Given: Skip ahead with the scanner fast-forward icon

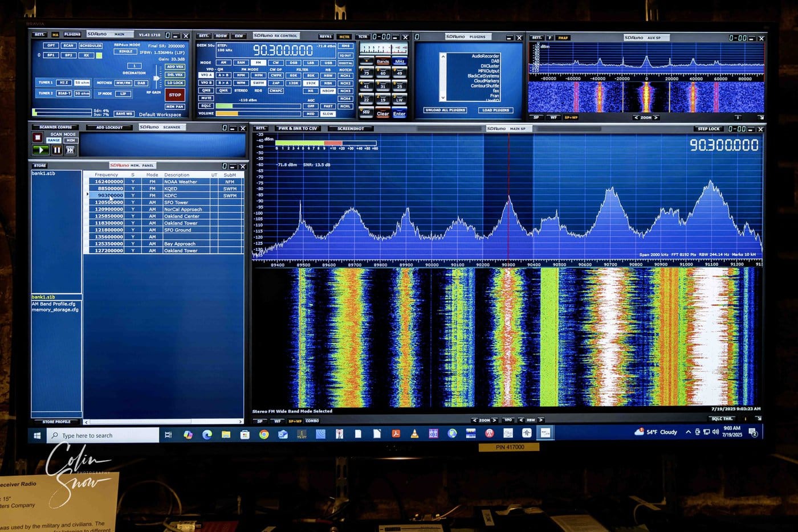Looking at the screenshot, I should (70, 150).
